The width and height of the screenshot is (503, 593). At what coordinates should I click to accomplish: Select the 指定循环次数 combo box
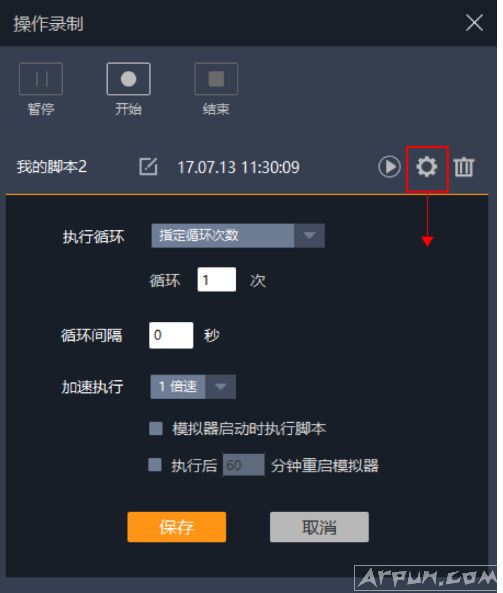[x=238, y=236]
